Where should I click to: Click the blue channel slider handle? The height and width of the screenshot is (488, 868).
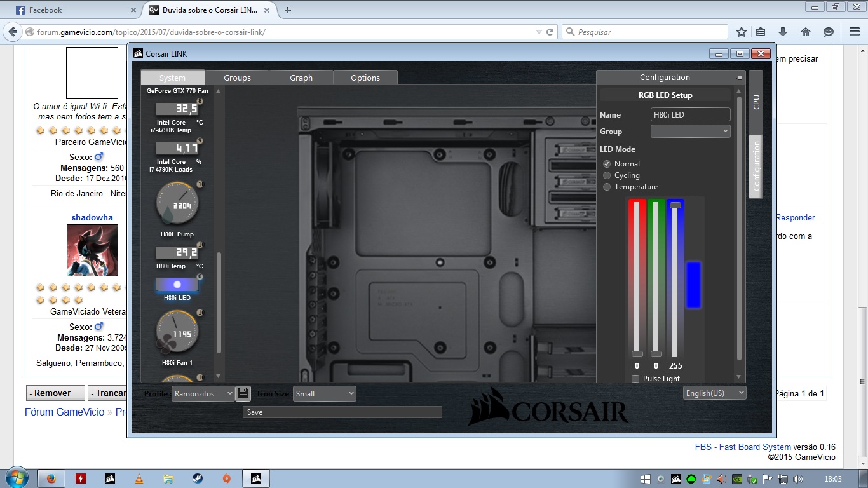pos(675,205)
